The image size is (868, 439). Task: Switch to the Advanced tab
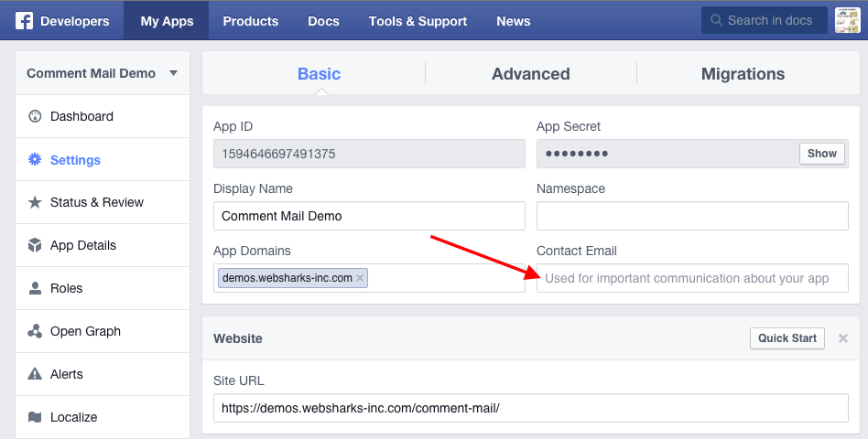point(531,73)
